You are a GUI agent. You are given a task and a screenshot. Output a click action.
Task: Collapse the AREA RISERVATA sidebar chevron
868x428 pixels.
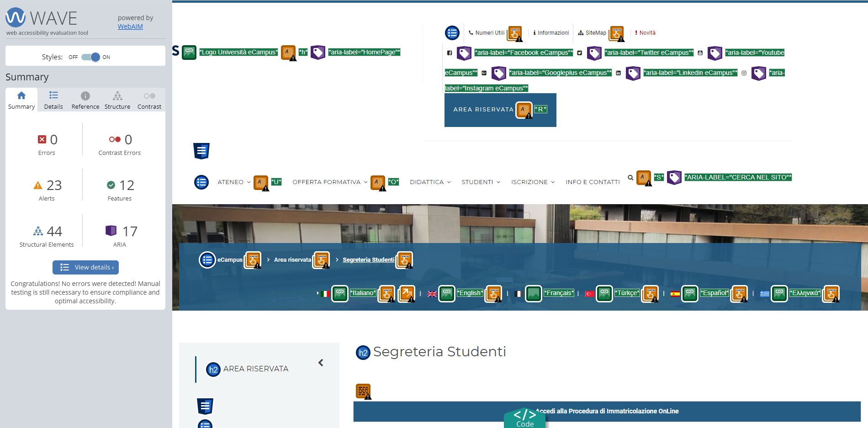321,363
